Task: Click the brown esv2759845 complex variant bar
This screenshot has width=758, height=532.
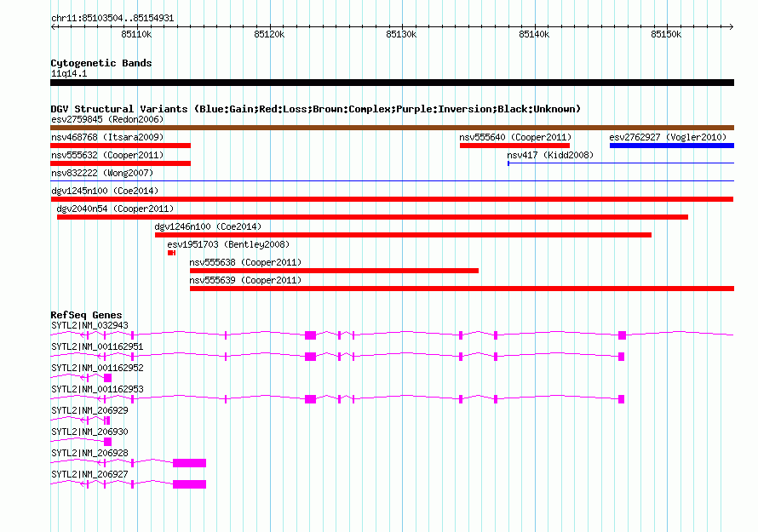Action: tap(392, 128)
